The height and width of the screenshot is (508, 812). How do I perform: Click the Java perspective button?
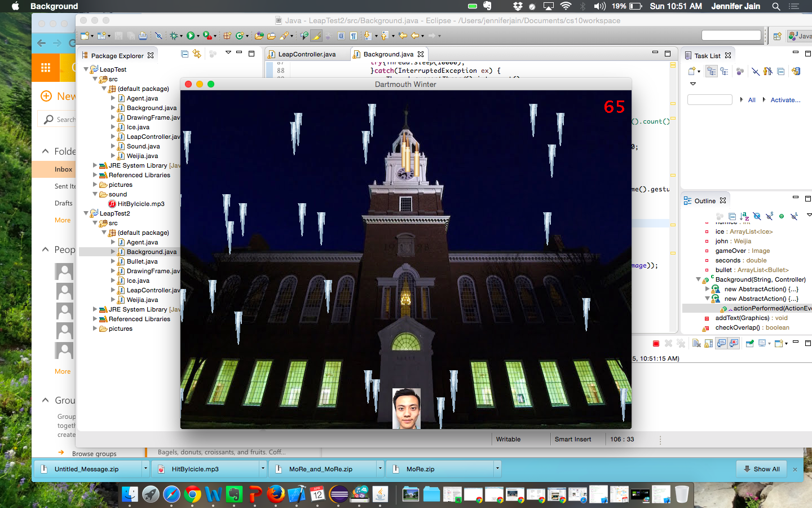[800, 36]
